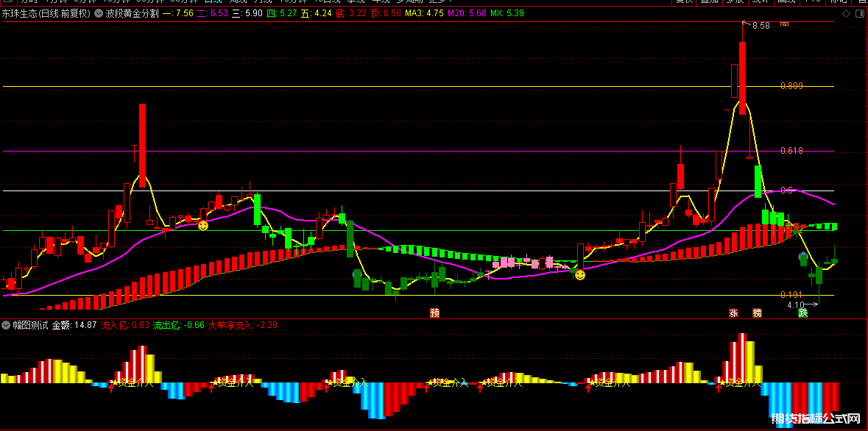This screenshot has width=868, height=431.
Task: Click the 二: 6.53 indicator value
Action: pos(212,13)
